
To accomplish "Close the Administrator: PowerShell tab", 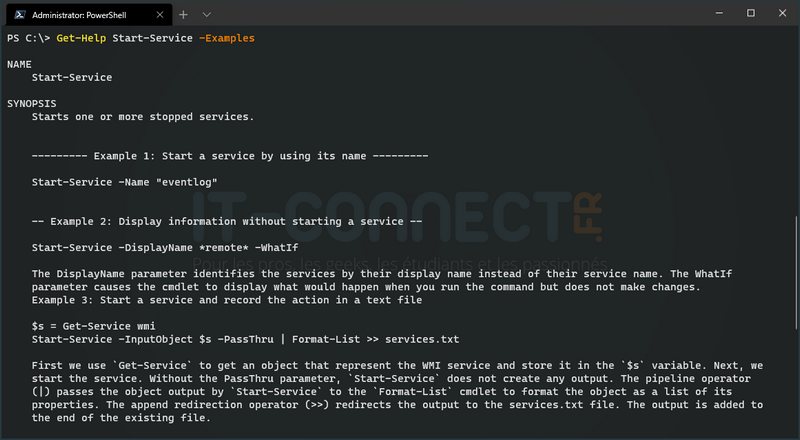I will pos(157,15).
